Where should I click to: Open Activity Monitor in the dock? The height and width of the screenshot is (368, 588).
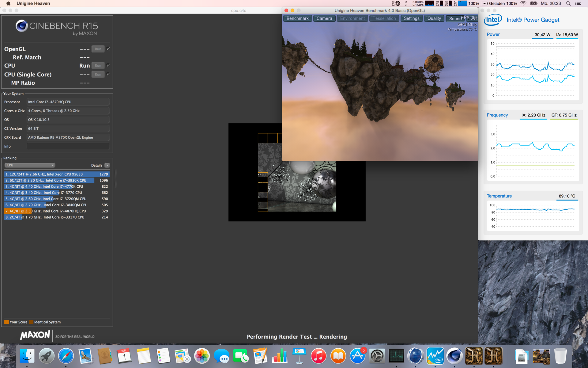click(396, 356)
